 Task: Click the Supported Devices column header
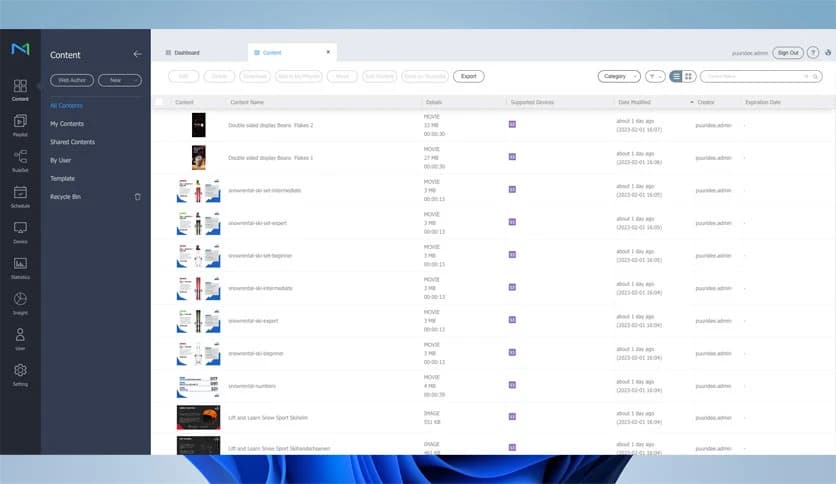pos(532,102)
